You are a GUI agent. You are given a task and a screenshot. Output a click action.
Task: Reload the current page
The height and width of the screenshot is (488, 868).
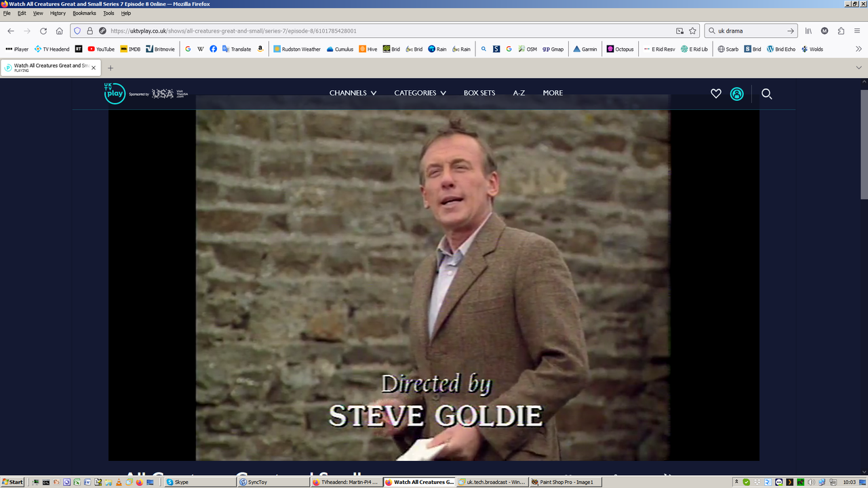click(x=43, y=30)
